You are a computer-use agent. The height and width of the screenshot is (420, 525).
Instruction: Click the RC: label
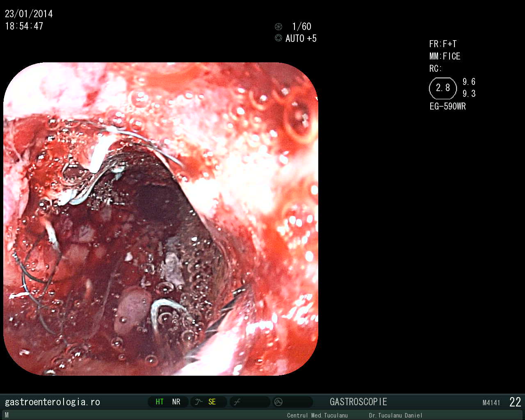[436, 68]
